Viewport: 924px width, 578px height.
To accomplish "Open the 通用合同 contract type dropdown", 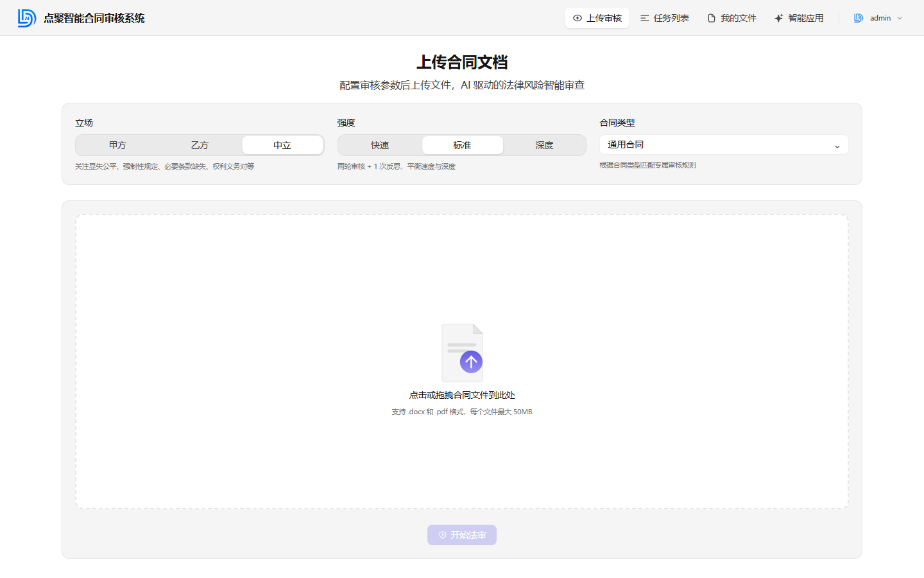I will coord(724,144).
